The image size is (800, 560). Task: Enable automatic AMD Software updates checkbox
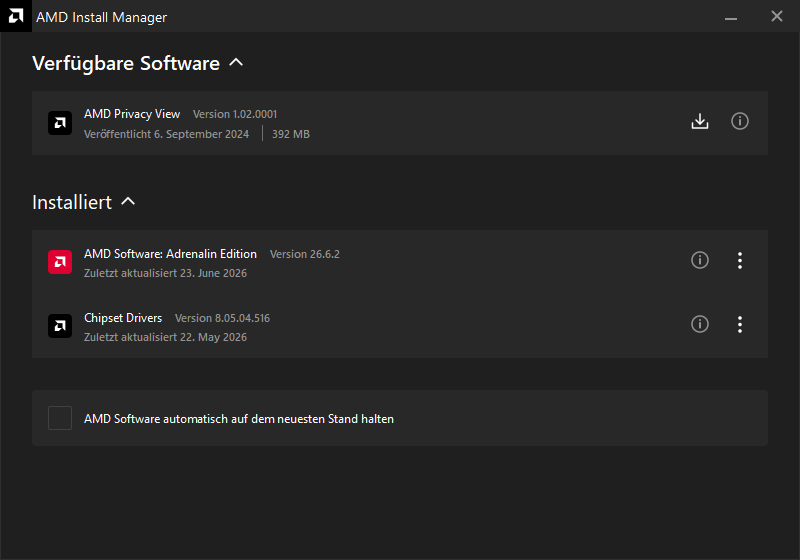[60, 418]
